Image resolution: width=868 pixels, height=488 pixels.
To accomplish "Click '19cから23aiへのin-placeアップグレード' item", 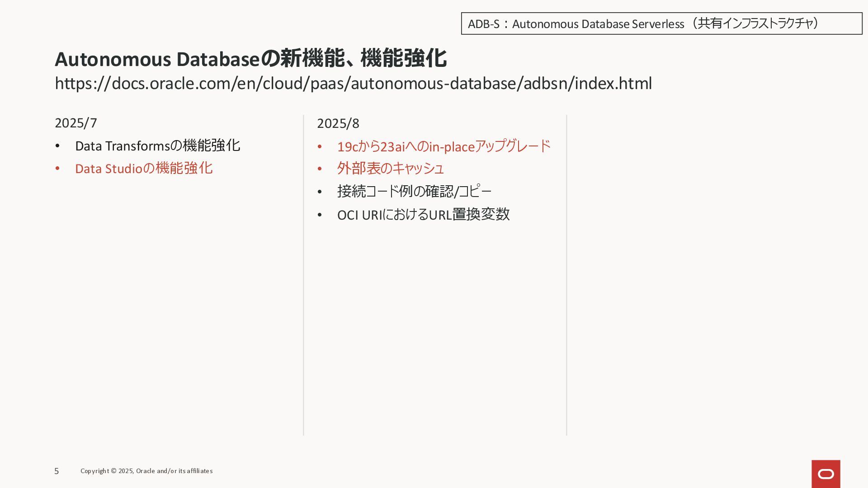I will tap(444, 146).
